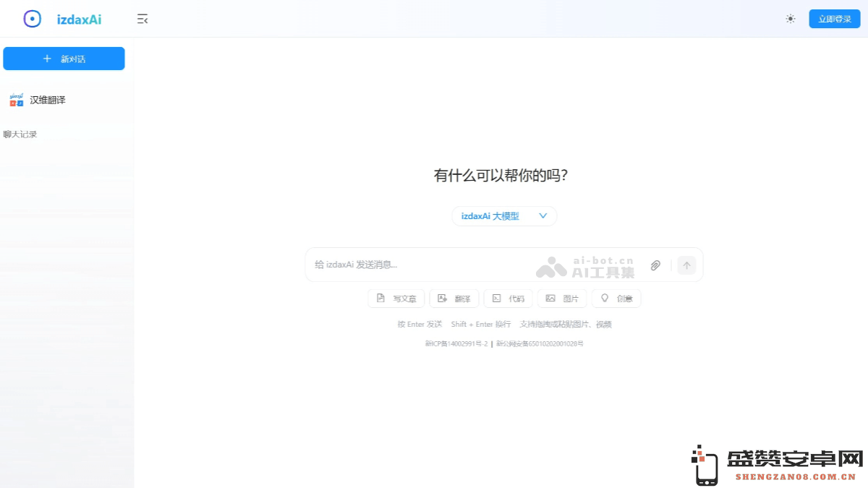Select the 翻译 quick action

pos(454,299)
